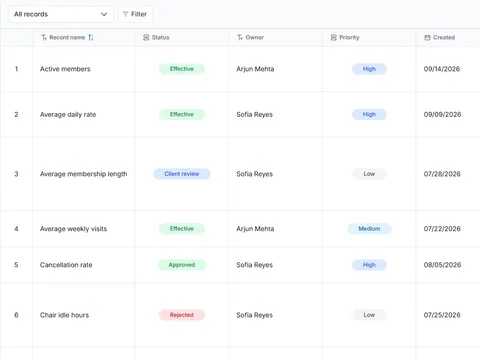Select row number 3
Screen dimensions: 480x360
16,174
